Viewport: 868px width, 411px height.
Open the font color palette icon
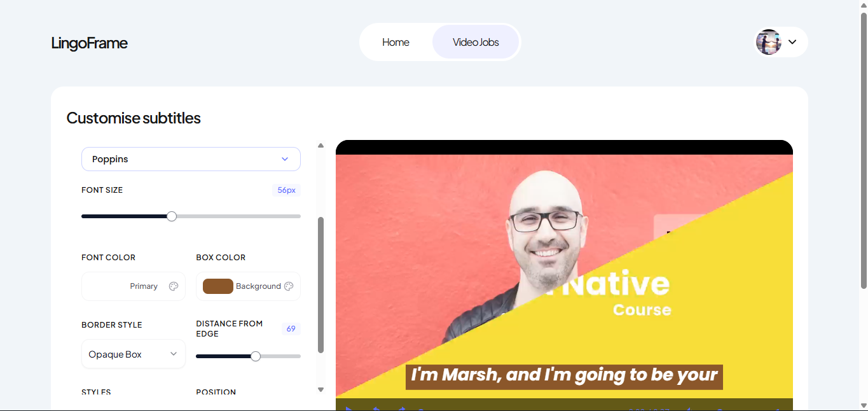[x=174, y=286]
